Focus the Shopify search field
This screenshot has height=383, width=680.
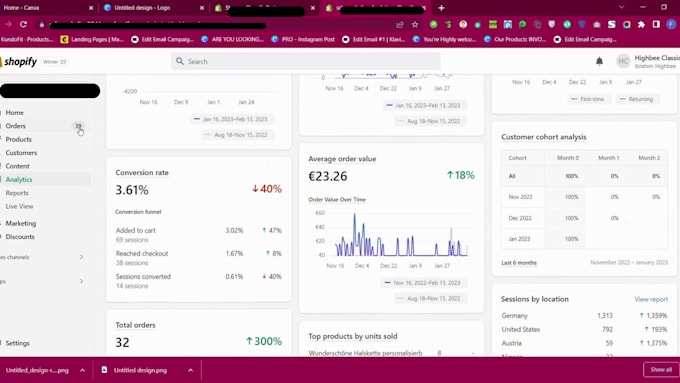(306, 61)
